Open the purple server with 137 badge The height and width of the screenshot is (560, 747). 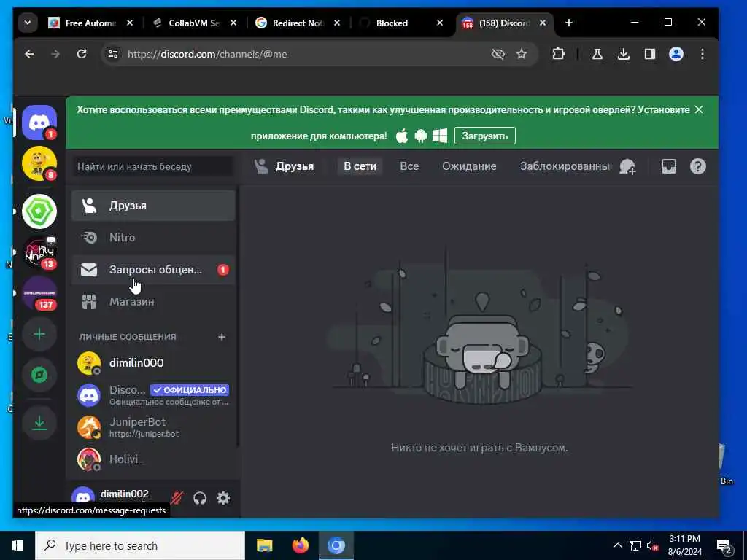[x=39, y=293]
